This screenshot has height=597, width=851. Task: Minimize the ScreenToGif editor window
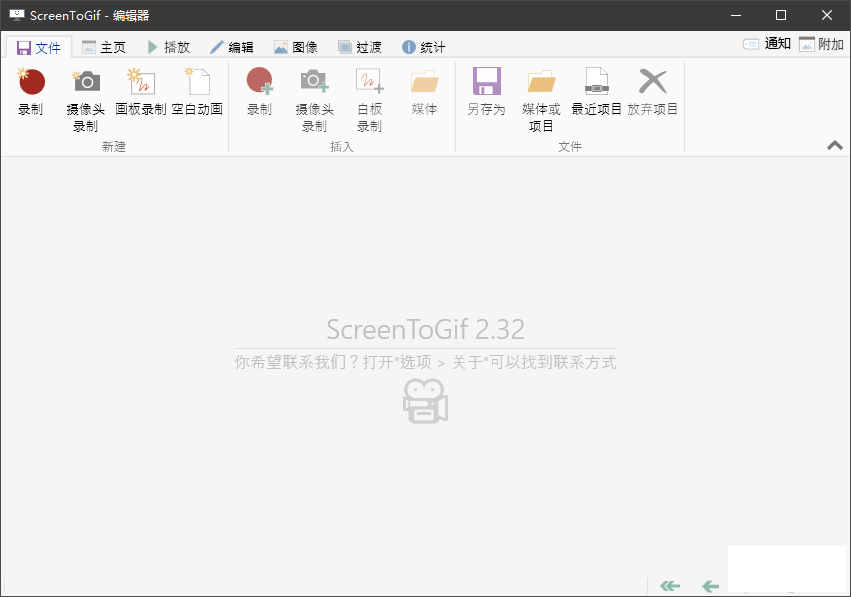coord(736,15)
